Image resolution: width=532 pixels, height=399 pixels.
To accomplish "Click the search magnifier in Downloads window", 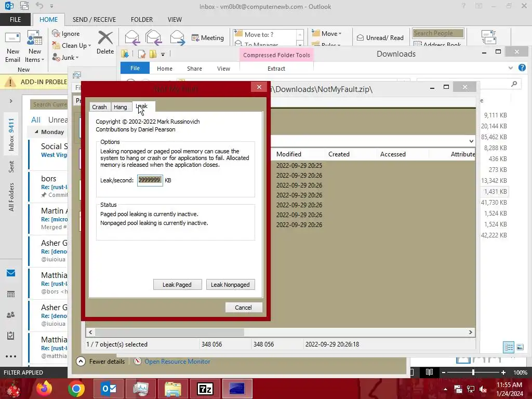I will point(514,84).
